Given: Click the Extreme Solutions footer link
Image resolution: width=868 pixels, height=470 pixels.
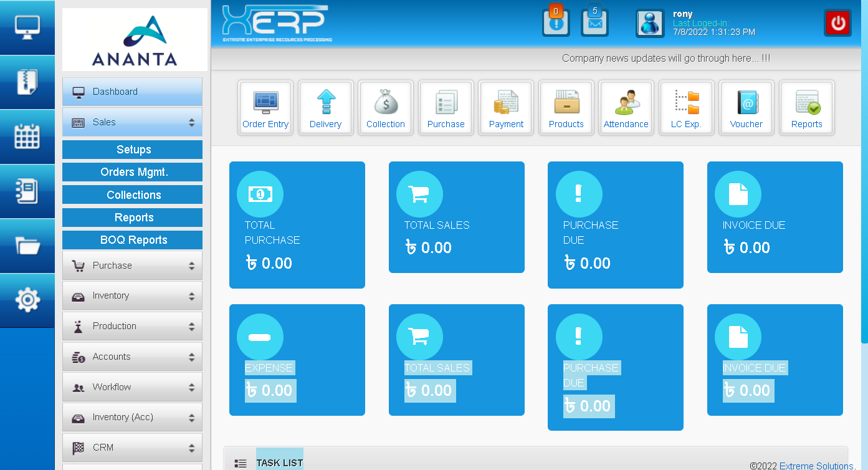Looking at the screenshot, I should pyautogui.click(x=816, y=466).
